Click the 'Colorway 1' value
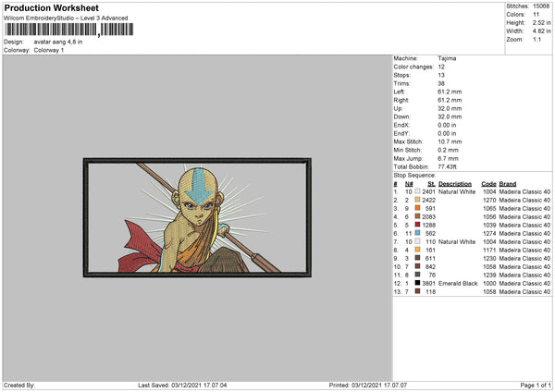Viewport: 555px width, 392px height. pos(49,50)
